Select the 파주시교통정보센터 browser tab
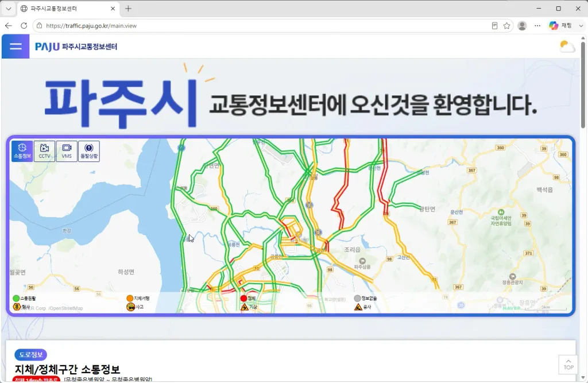 coord(68,9)
